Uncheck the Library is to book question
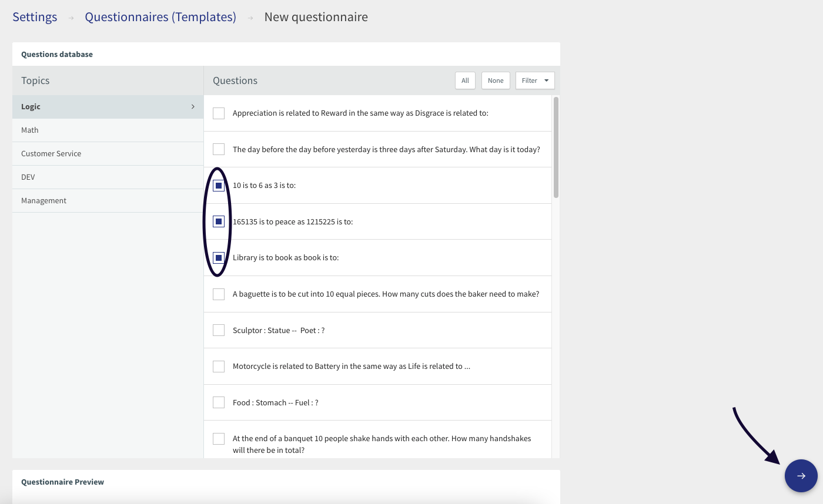 (x=219, y=258)
